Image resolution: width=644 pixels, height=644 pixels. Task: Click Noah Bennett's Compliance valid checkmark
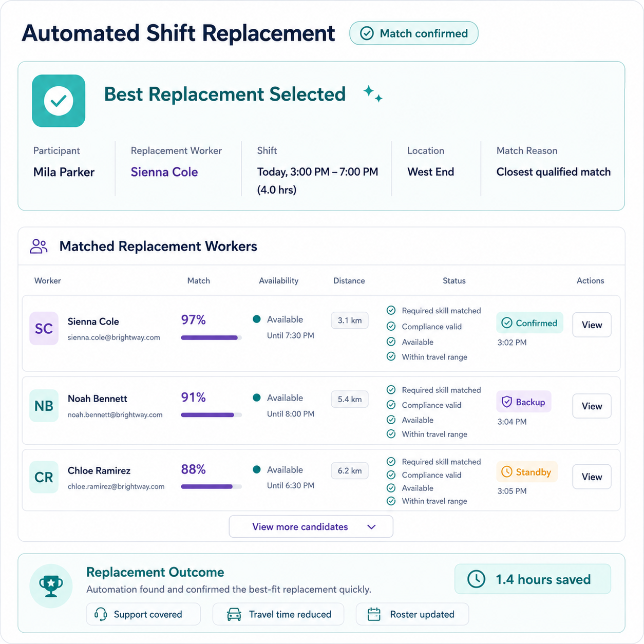(391, 405)
